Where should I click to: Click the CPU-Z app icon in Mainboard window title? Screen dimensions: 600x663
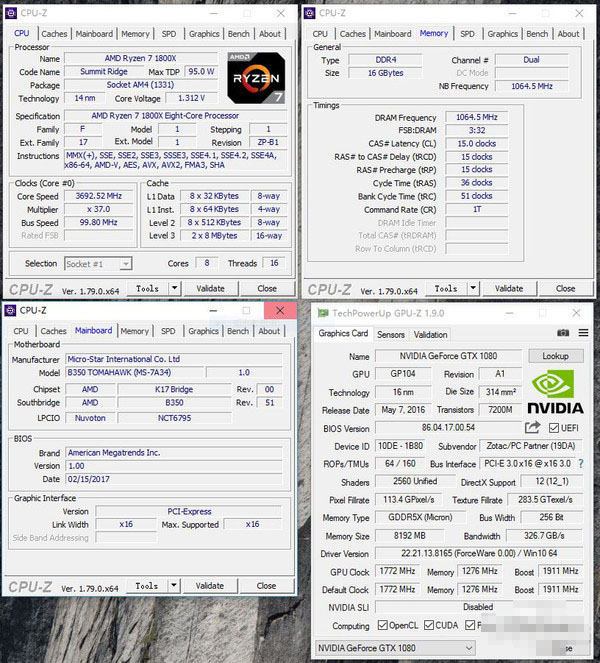(10, 310)
